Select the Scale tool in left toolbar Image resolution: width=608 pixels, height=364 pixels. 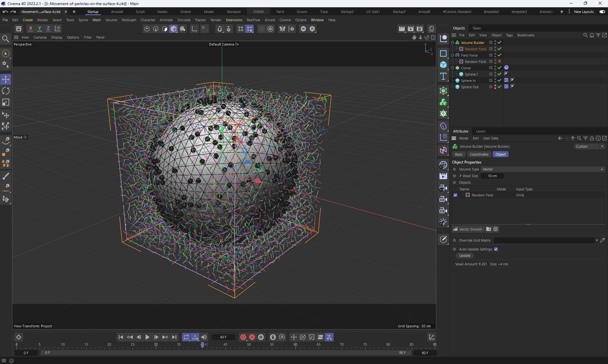click(x=6, y=102)
